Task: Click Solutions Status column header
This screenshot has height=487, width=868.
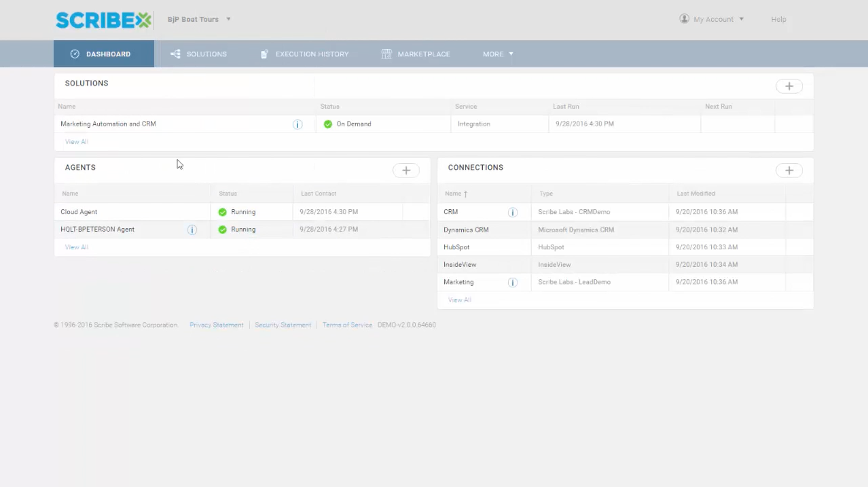Action: 329,107
